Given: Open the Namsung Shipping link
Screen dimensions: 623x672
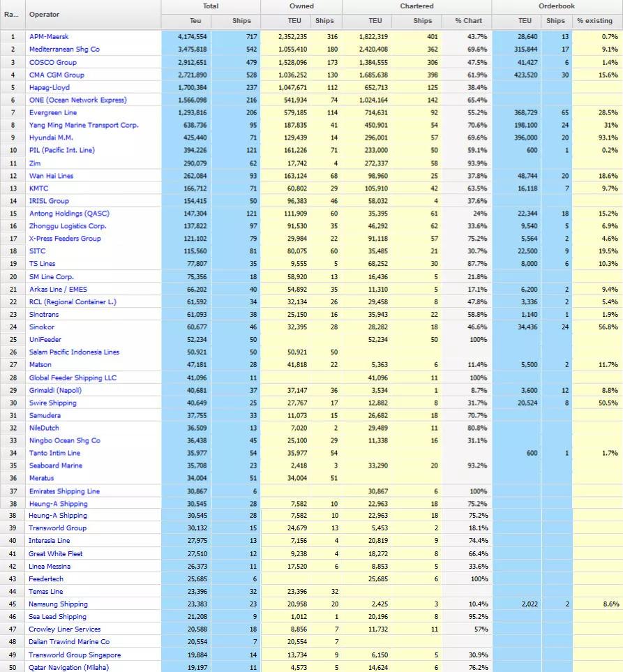Looking at the screenshot, I should 58,604.
